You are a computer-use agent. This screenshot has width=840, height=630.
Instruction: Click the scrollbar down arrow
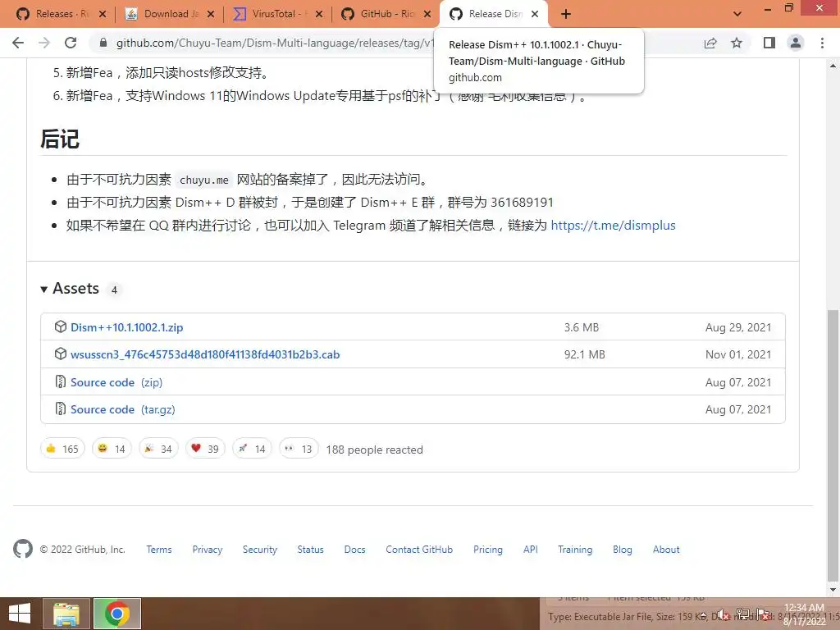tap(833, 590)
